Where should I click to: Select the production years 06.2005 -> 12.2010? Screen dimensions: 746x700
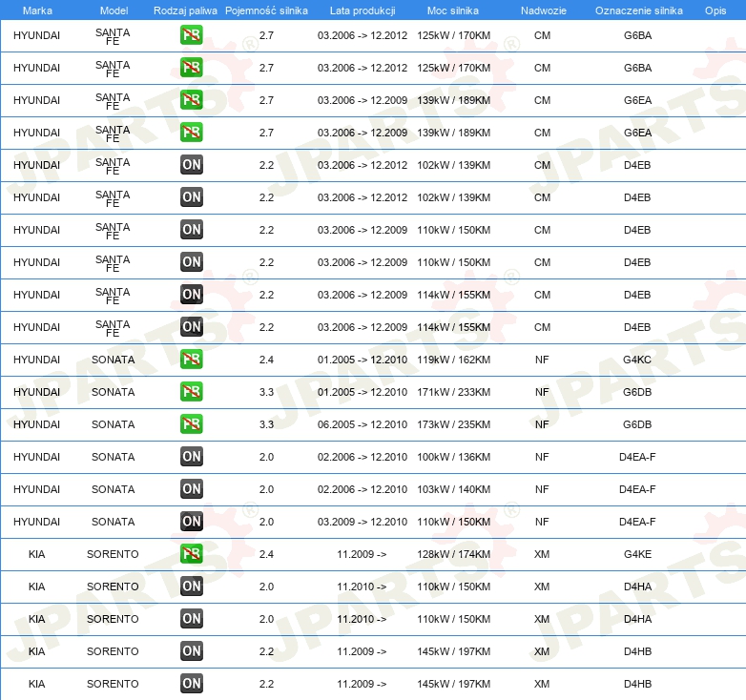pyautogui.click(x=363, y=424)
